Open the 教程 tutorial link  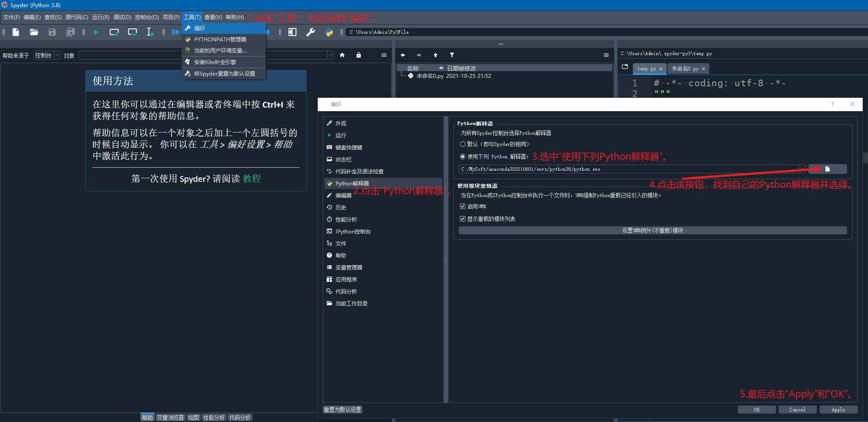(x=252, y=178)
